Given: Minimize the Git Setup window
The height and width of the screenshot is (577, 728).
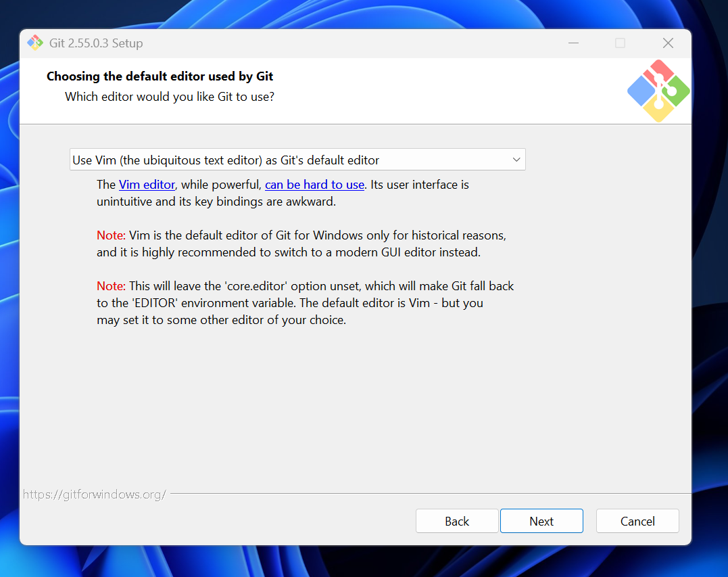Looking at the screenshot, I should [x=573, y=43].
